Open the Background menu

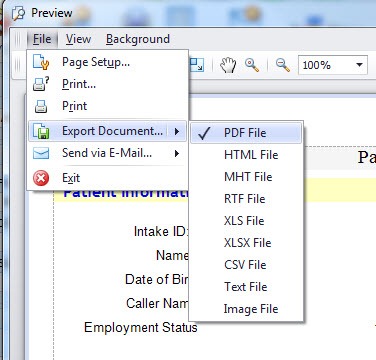pyautogui.click(x=138, y=39)
